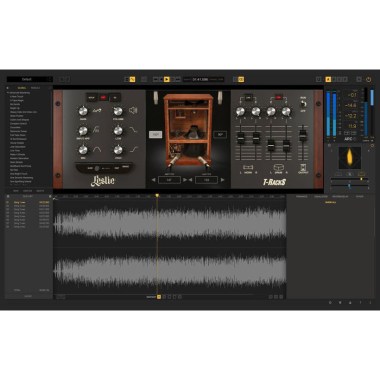Select the first highlighted track in the playlist
The width and height of the screenshot is (380, 380).
pos(28,202)
